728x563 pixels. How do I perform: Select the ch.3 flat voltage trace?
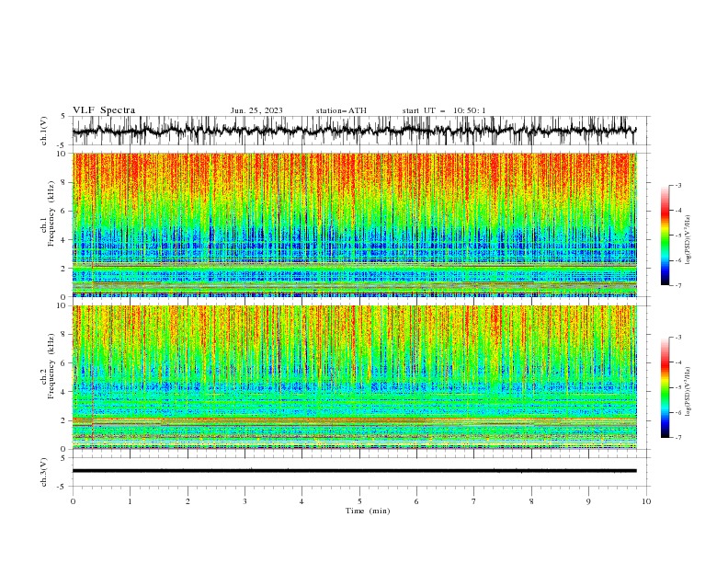(354, 471)
